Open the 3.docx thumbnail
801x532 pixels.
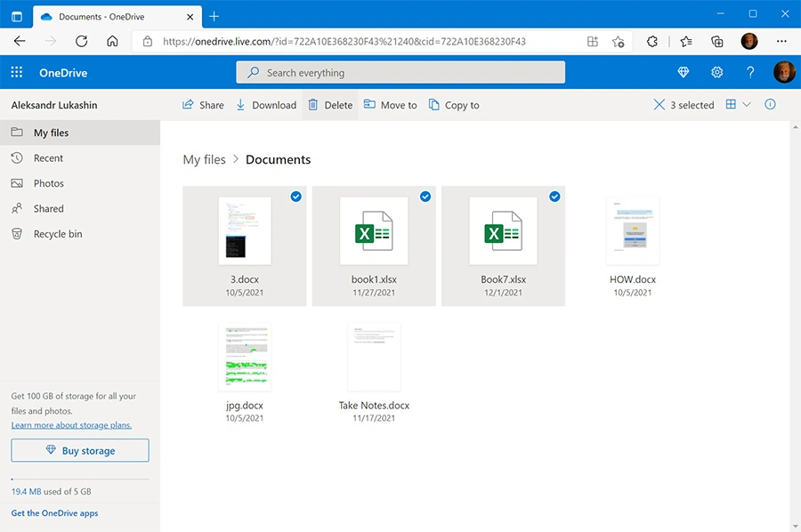pyautogui.click(x=245, y=230)
